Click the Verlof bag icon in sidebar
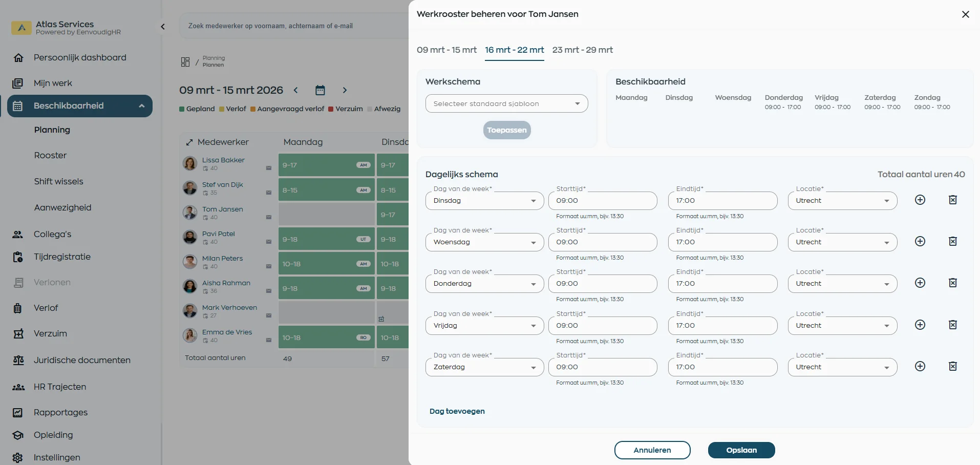Image resolution: width=980 pixels, height=465 pixels. point(18,308)
